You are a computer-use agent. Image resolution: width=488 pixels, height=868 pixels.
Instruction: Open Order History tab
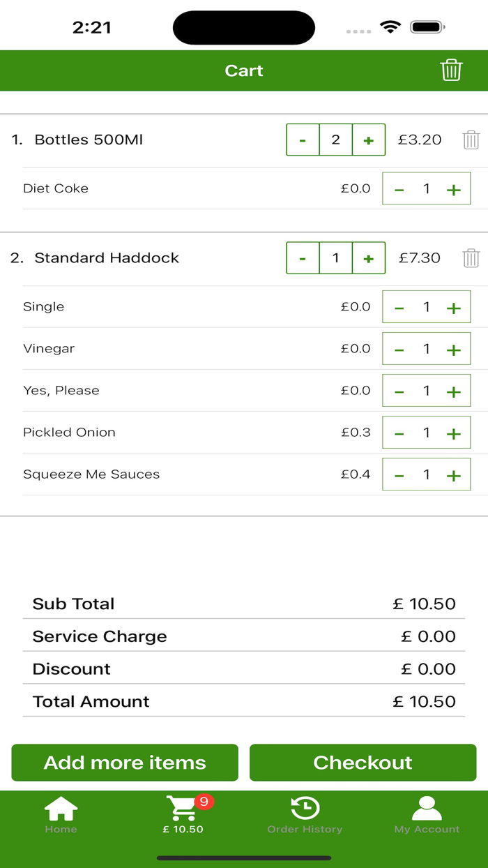[305, 814]
